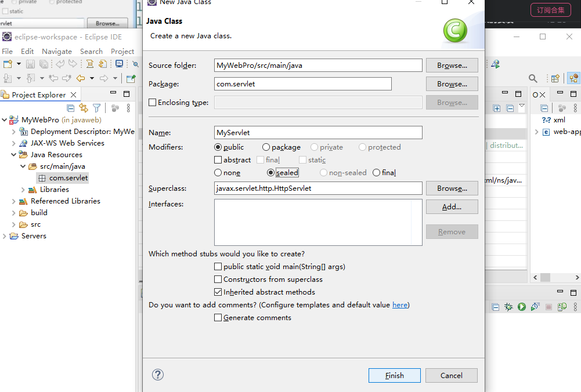Click the Expand All plus icon in editor
The image size is (581, 392).
pos(497,108)
